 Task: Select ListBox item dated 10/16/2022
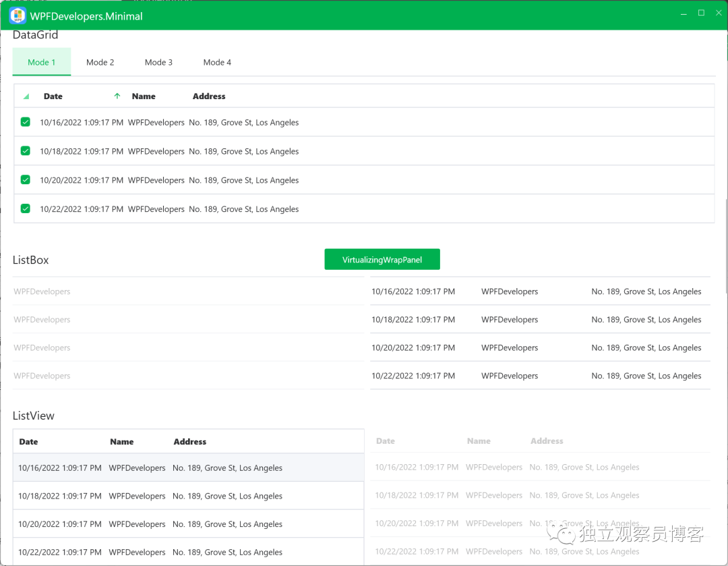(x=540, y=291)
